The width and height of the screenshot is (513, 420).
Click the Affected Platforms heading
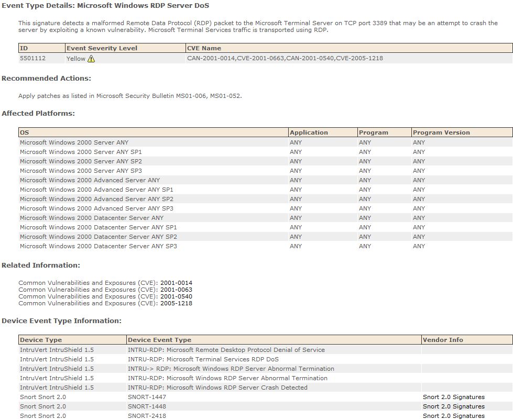(x=38, y=114)
